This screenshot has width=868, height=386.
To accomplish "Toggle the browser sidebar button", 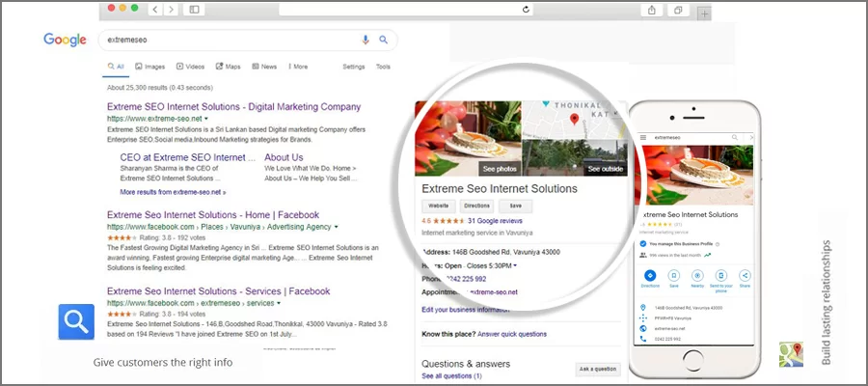I will tap(194, 10).
